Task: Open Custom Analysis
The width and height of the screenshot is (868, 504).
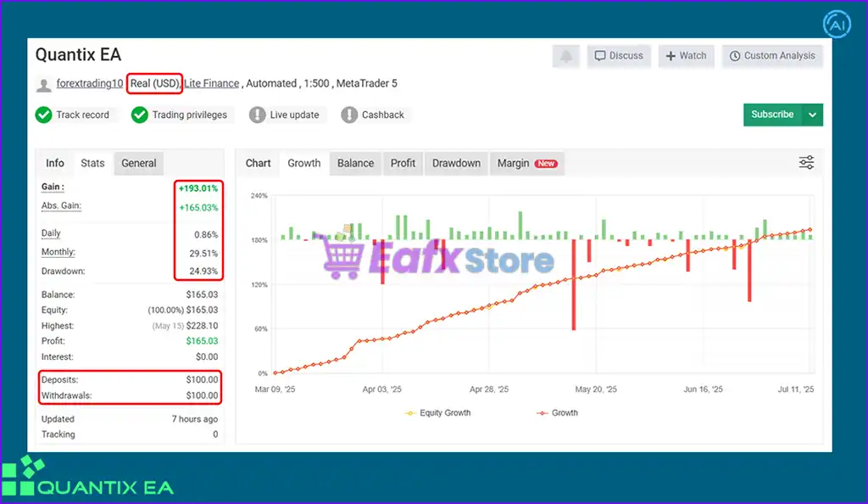Action: 772,56
